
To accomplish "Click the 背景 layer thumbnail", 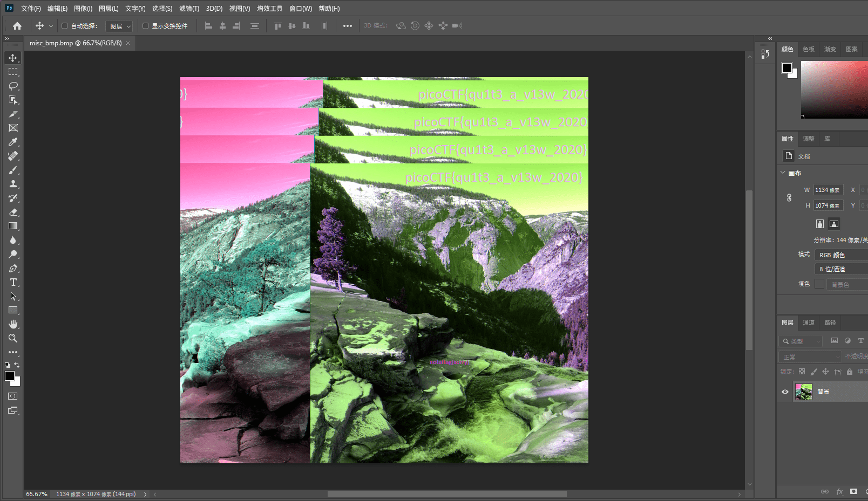I will [x=804, y=392].
